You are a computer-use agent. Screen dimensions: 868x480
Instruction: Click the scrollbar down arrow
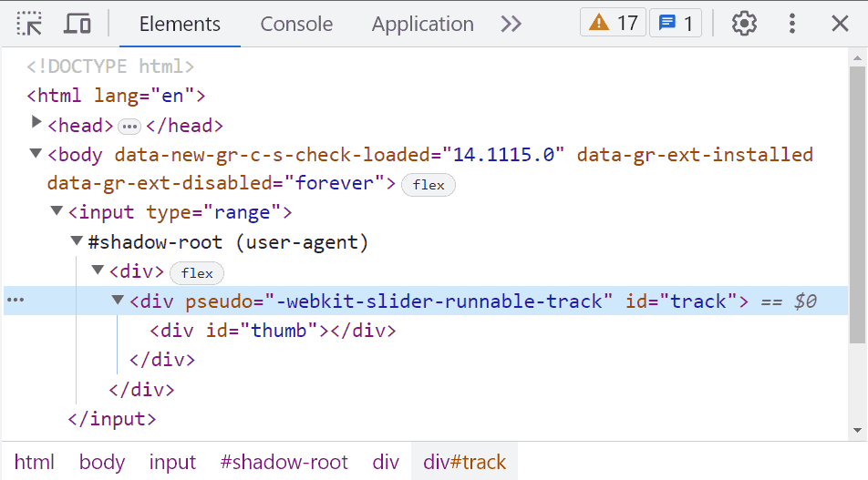pyautogui.click(x=857, y=430)
